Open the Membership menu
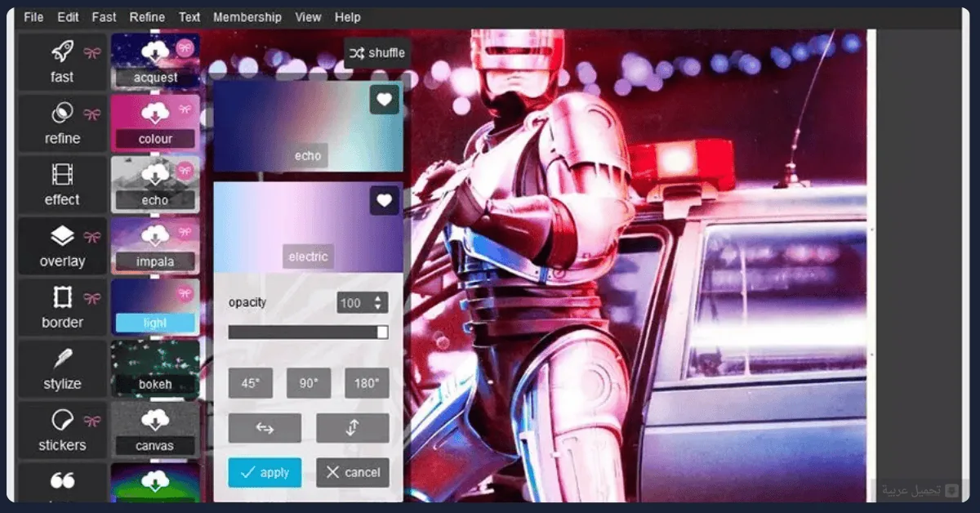The image size is (980, 513). click(247, 17)
